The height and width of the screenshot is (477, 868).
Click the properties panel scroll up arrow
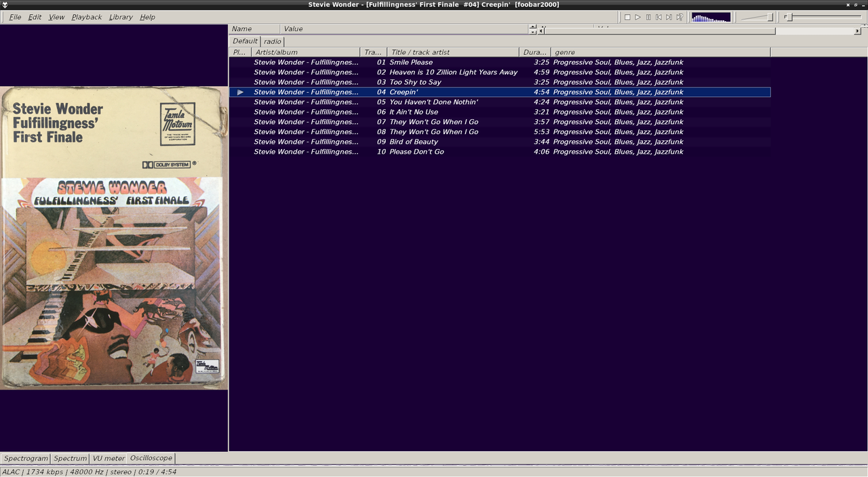tap(532, 27)
